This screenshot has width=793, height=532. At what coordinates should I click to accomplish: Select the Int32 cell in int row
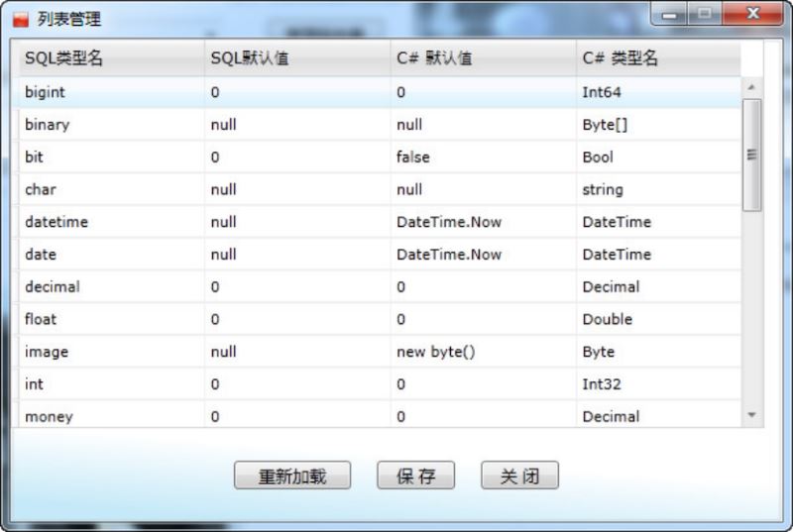click(x=602, y=384)
